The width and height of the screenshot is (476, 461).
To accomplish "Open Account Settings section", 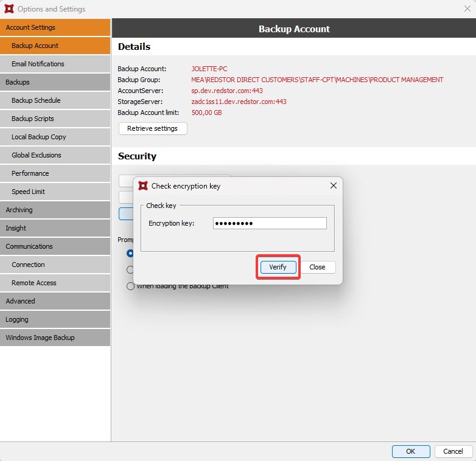I will click(x=55, y=27).
